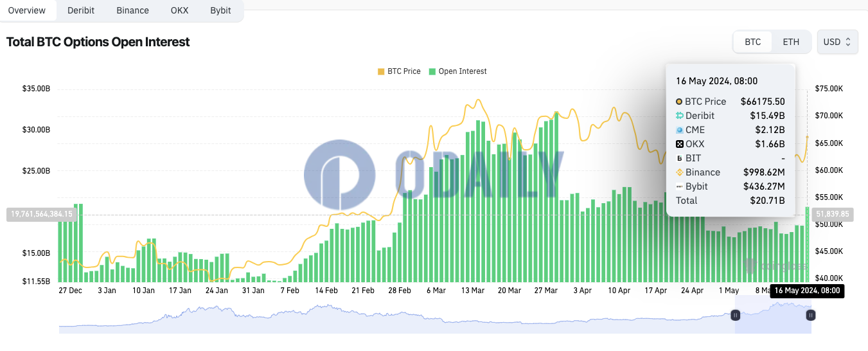Click the 27 Mar x-axis date

pos(546,291)
